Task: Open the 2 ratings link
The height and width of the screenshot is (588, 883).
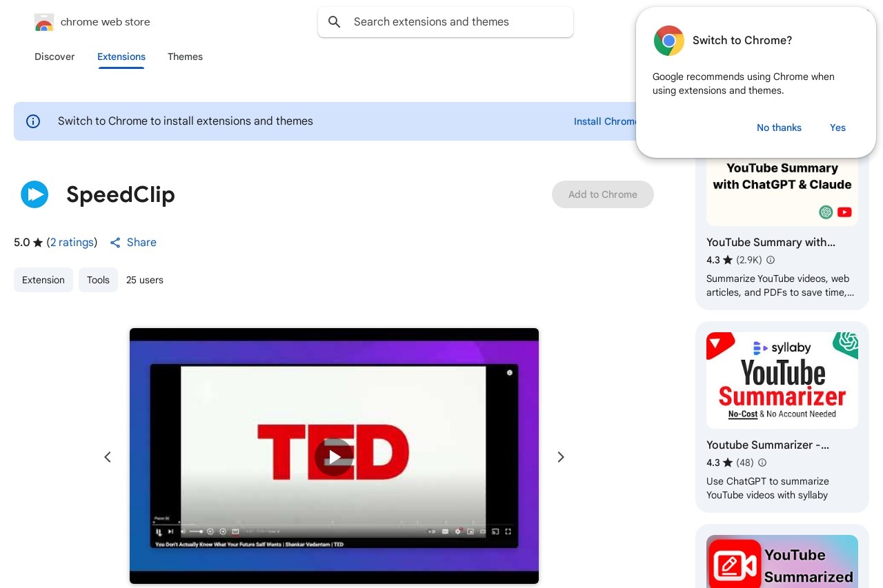Action: pos(72,243)
